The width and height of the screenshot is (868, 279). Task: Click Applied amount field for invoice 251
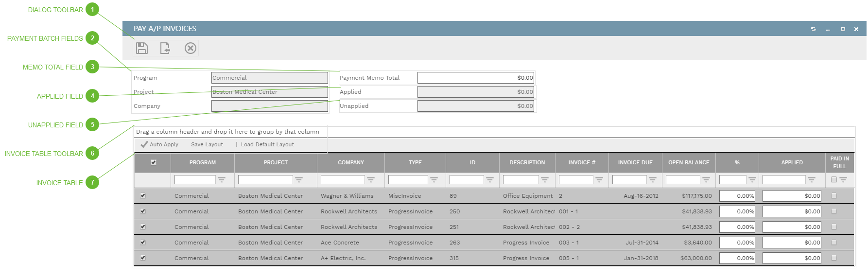click(x=792, y=227)
